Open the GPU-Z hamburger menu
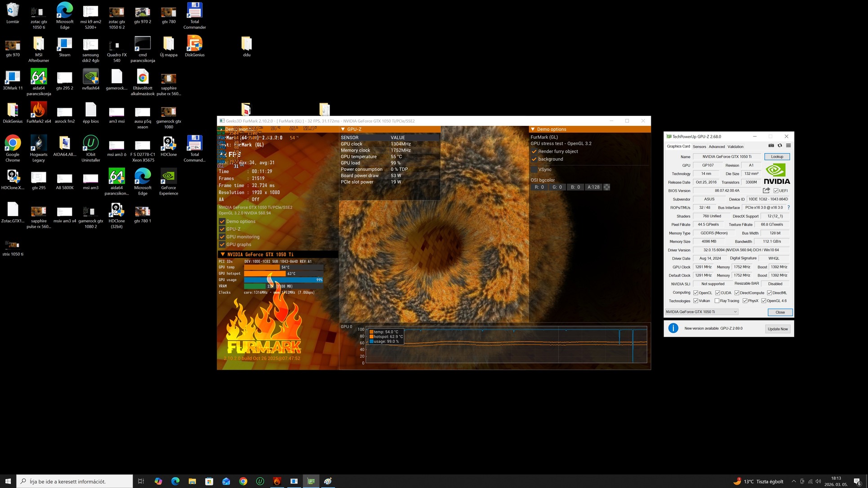868x488 pixels. 788,146
